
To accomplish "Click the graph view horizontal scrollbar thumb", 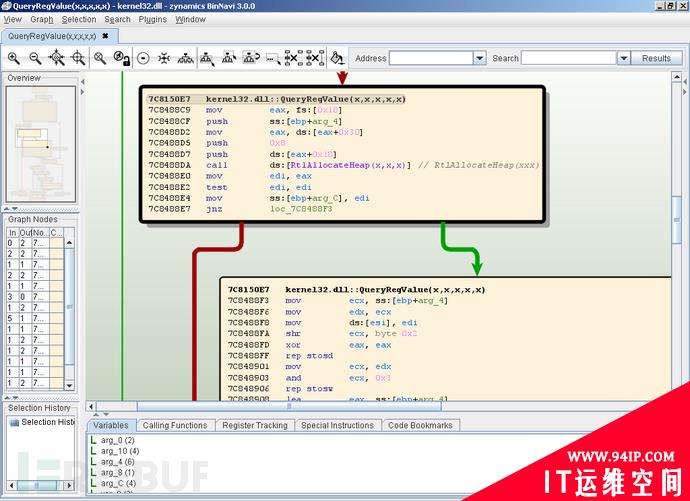I will pyautogui.click(x=289, y=406).
